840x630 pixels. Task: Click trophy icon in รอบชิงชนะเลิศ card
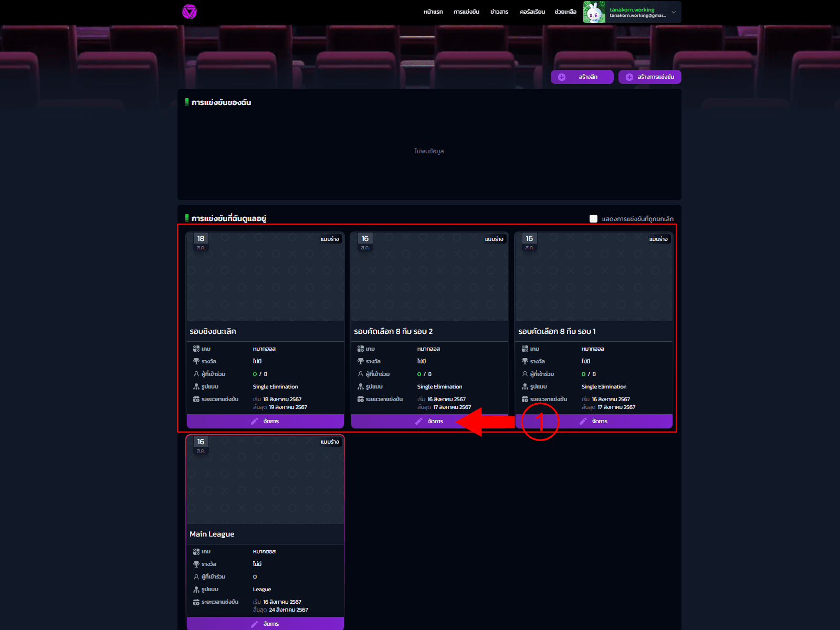tap(196, 361)
